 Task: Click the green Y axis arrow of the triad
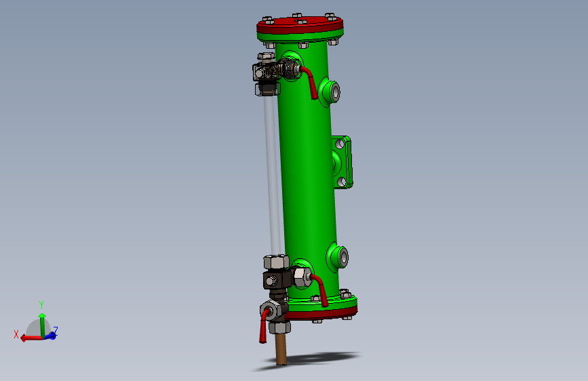coord(42,325)
